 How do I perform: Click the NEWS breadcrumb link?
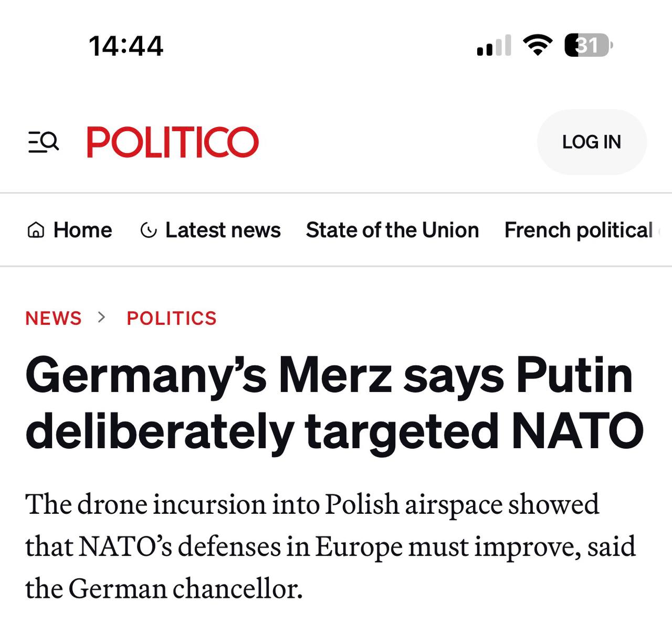pos(54,318)
